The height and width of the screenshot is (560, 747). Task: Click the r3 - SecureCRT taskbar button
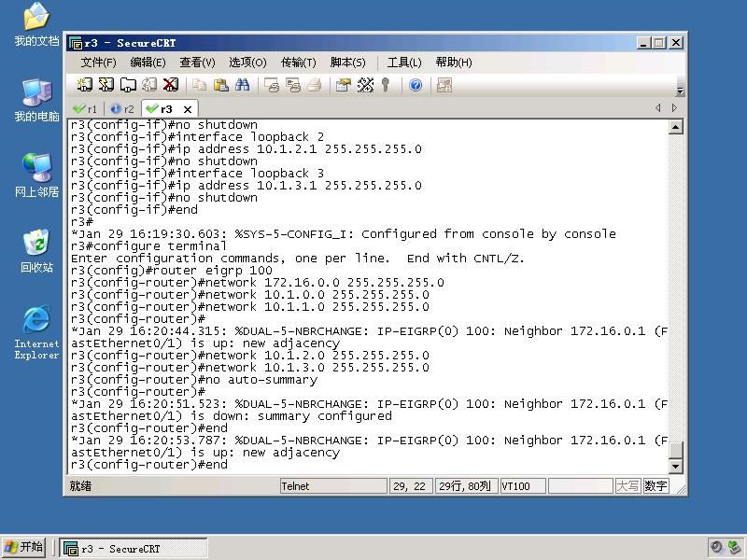tap(134, 548)
